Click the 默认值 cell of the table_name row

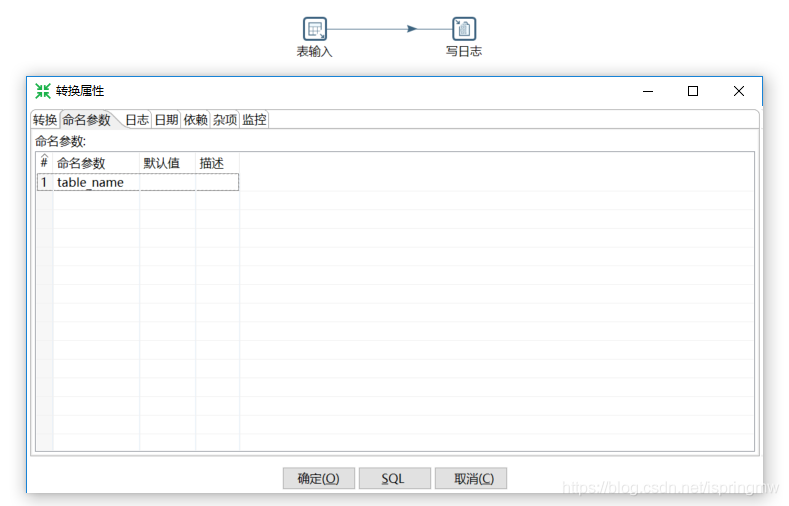tap(168, 182)
